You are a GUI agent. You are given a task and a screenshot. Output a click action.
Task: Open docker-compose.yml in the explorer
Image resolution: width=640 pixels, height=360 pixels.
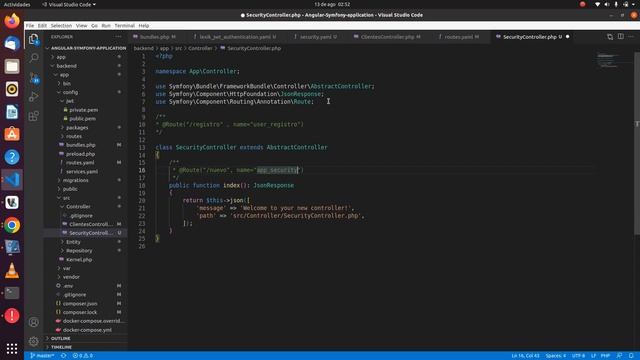[87, 330]
